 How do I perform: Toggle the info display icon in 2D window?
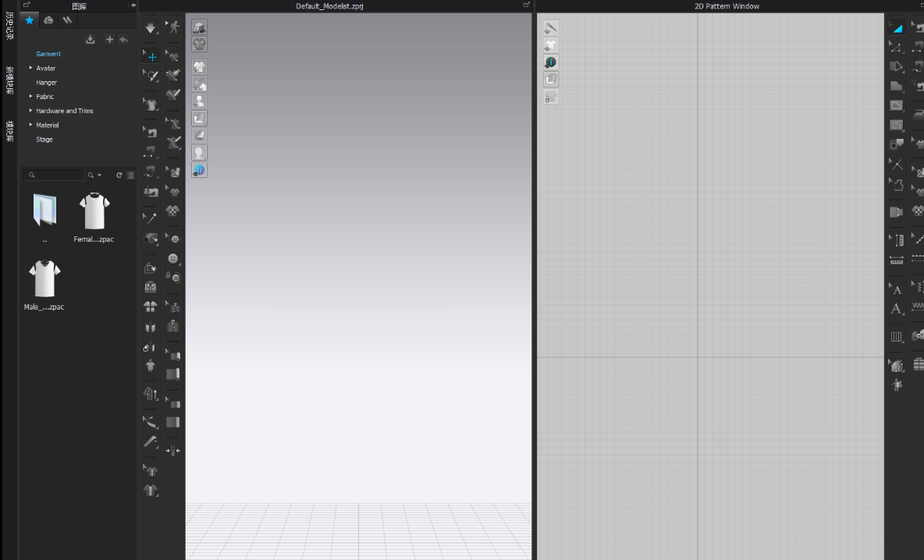[551, 62]
